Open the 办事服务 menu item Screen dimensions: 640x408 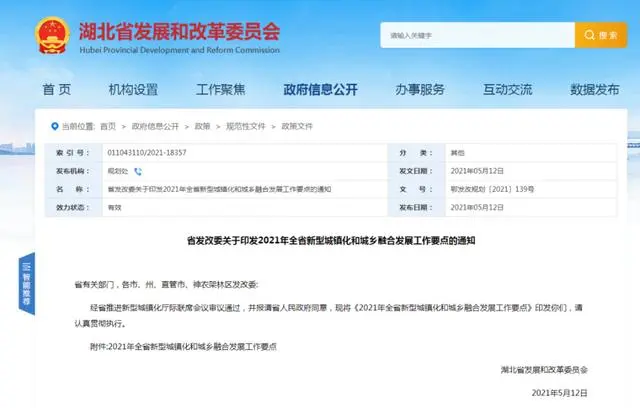(420, 89)
